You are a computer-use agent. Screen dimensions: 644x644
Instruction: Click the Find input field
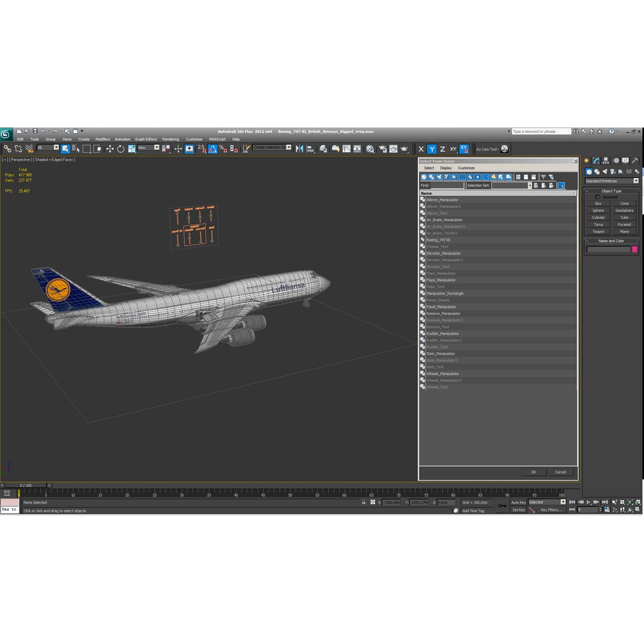(x=447, y=185)
